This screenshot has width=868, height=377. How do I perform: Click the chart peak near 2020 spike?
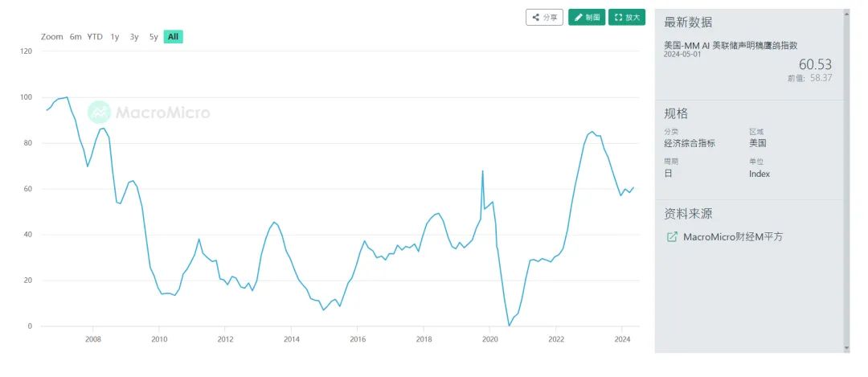coord(482,170)
